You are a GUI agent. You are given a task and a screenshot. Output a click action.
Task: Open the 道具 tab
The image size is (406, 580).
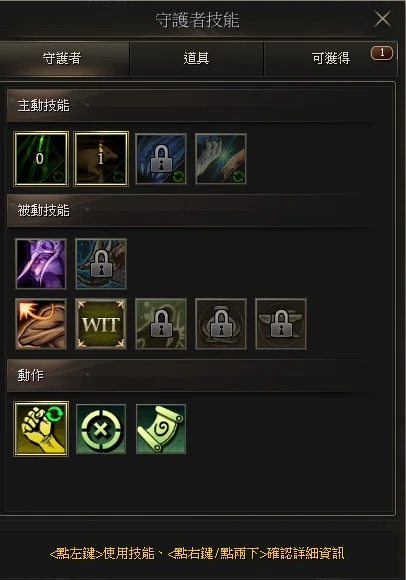(196, 58)
